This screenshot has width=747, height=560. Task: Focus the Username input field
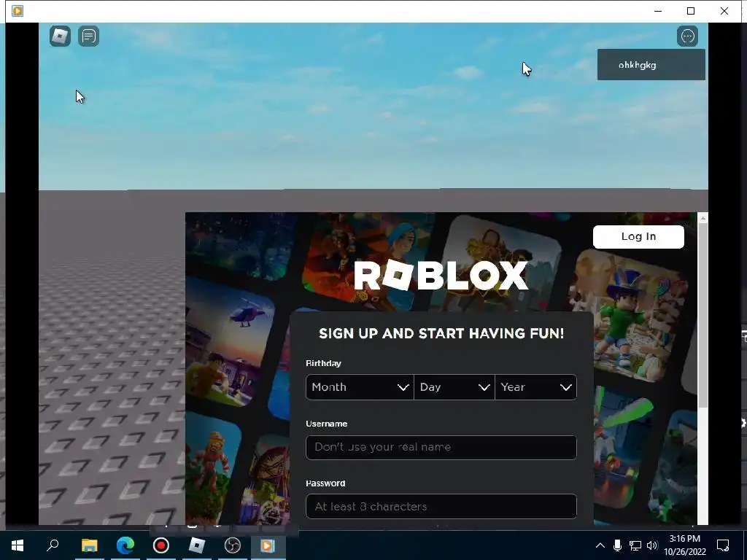pyautogui.click(x=441, y=447)
